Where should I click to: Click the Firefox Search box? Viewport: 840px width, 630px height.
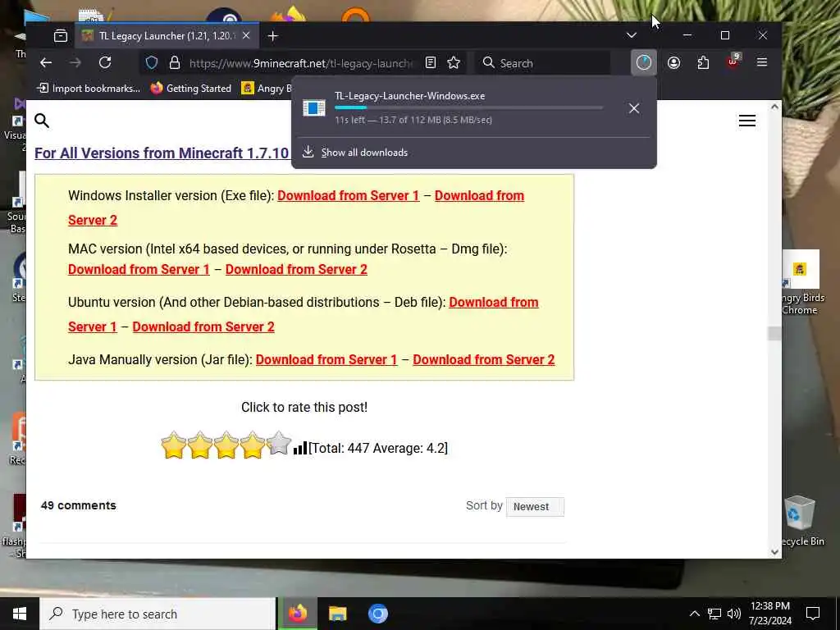click(x=543, y=63)
